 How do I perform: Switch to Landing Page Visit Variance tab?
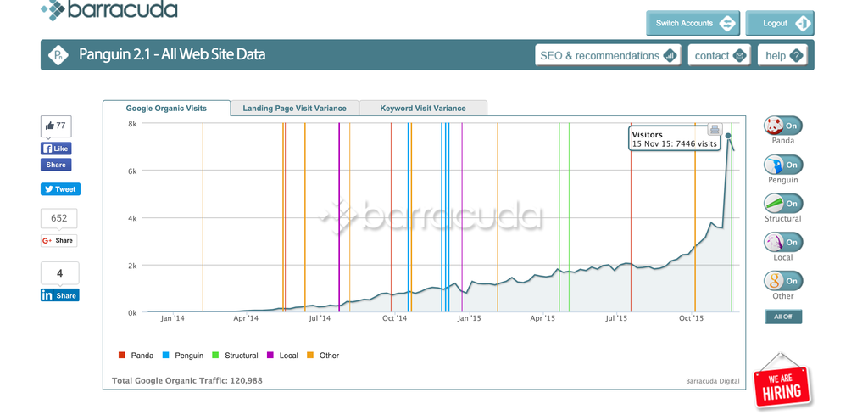(294, 108)
